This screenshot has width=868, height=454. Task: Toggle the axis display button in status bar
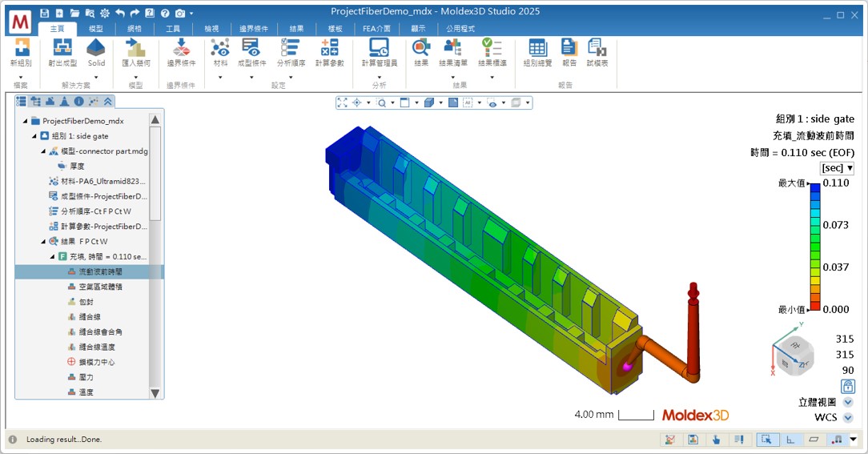click(790, 439)
